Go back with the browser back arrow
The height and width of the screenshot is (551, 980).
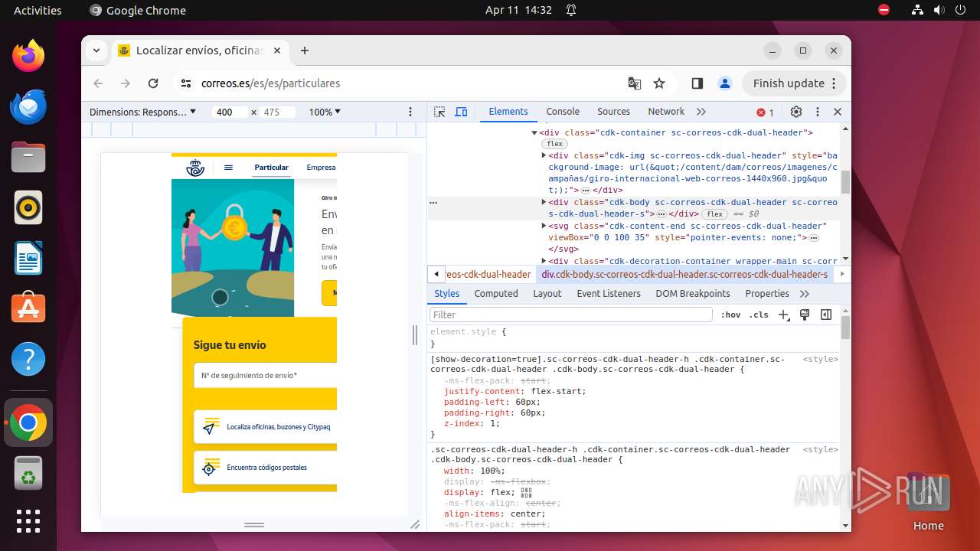click(98, 83)
